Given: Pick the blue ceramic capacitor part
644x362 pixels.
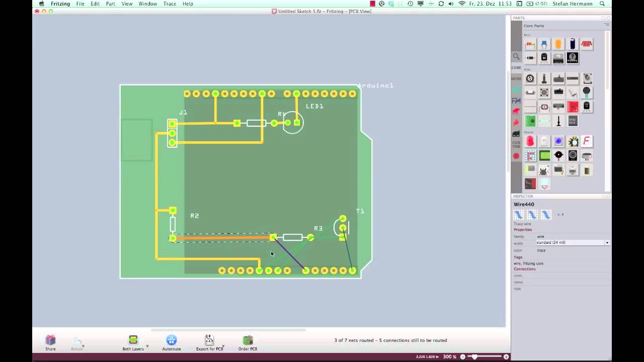Looking at the screenshot, I should pos(544,44).
